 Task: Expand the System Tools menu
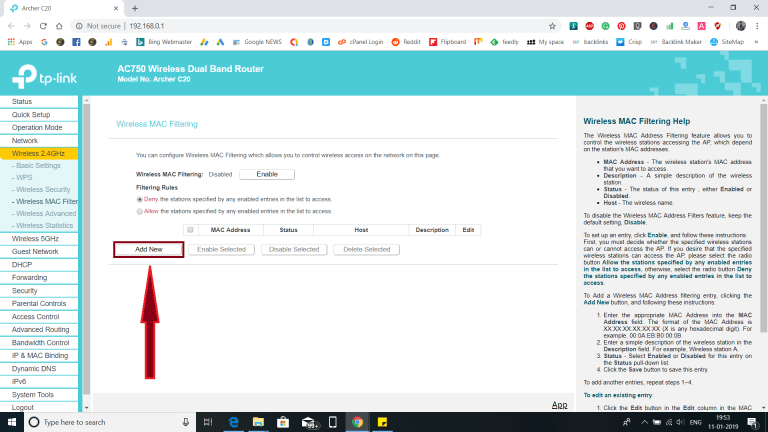tap(33, 394)
